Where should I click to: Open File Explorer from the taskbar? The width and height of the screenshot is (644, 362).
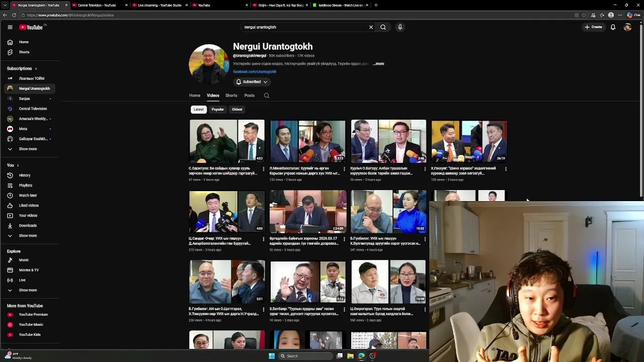pyautogui.click(x=350, y=356)
